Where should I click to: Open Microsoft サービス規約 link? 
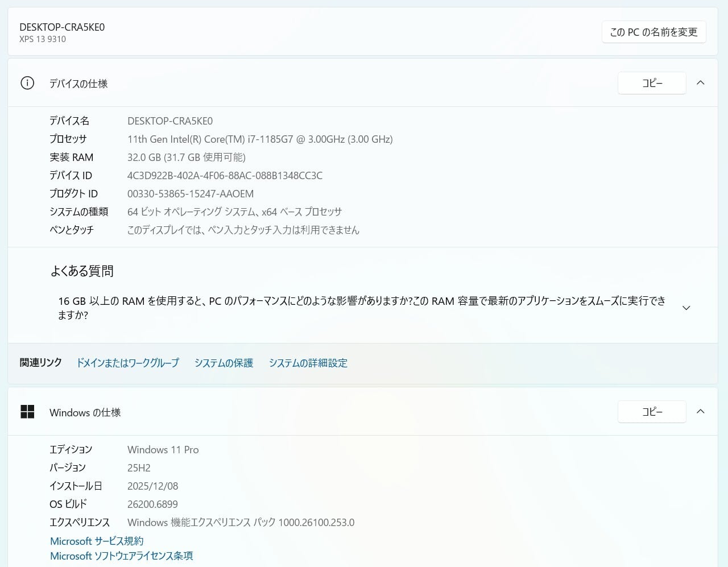point(97,541)
